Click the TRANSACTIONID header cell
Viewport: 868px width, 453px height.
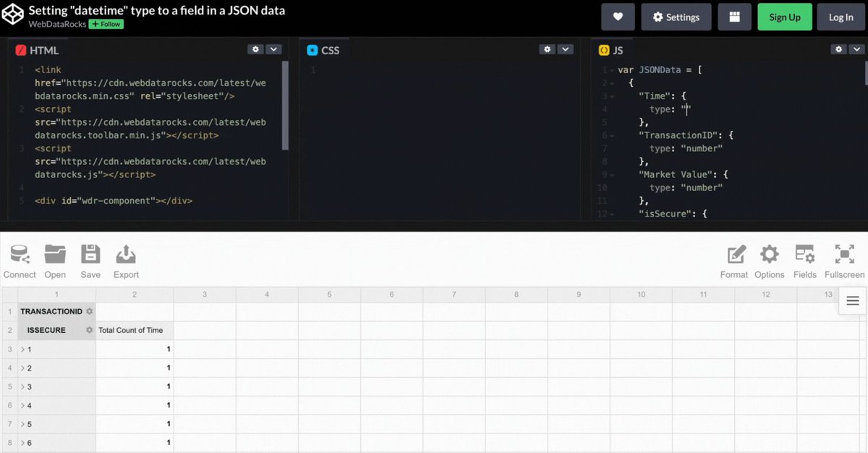click(57, 311)
